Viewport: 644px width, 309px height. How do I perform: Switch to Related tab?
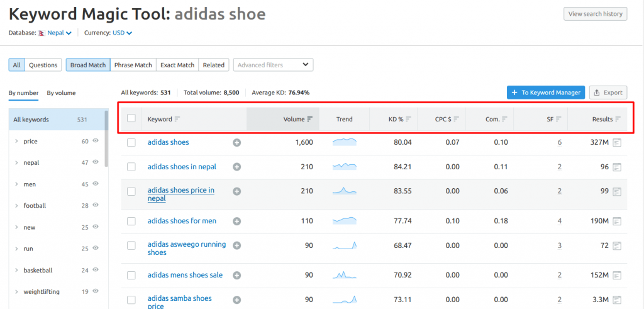pyautogui.click(x=214, y=65)
